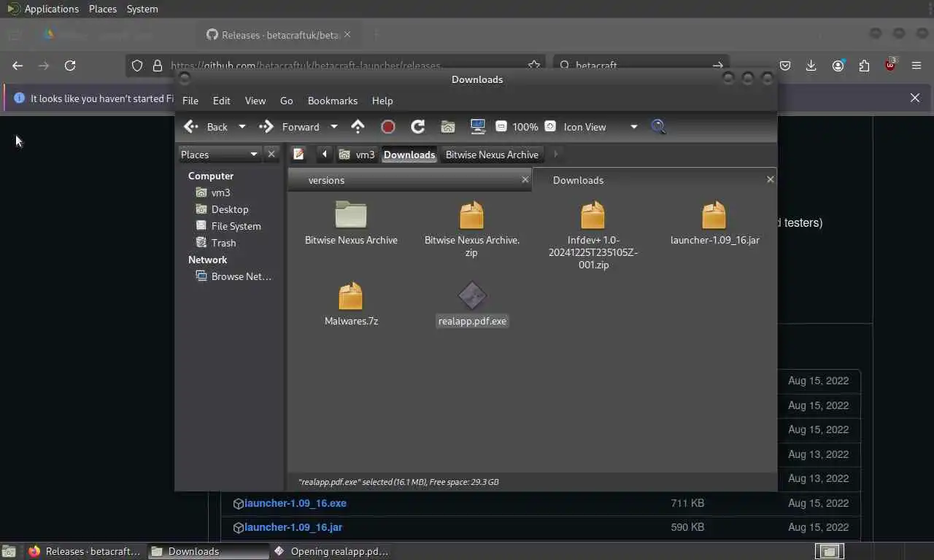Open the View menu
The width and height of the screenshot is (934, 560).
[255, 101]
